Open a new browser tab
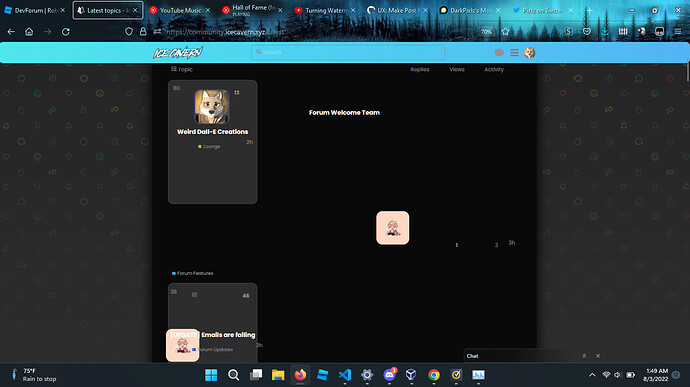 (x=589, y=10)
